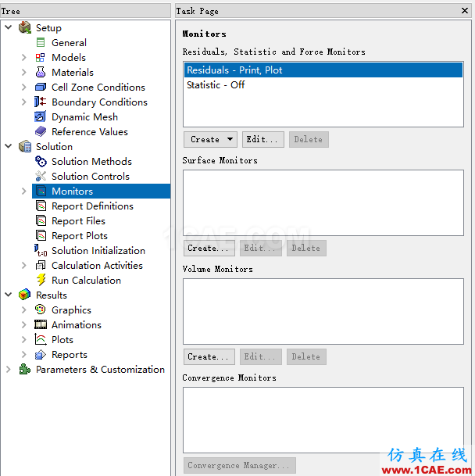
Task: Close the Task Page panel
Action: pos(464,11)
